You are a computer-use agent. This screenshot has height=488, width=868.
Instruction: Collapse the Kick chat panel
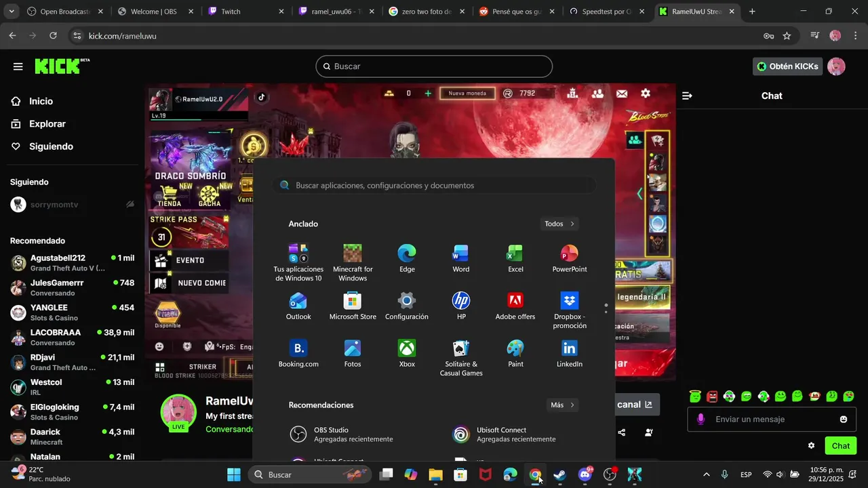(687, 96)
